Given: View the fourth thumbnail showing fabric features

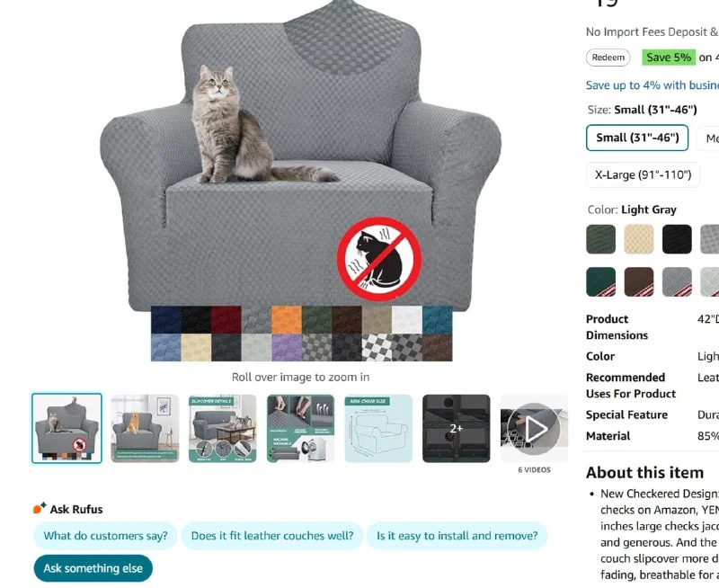Looking at the screenshot, I should [x=300, y=429].
